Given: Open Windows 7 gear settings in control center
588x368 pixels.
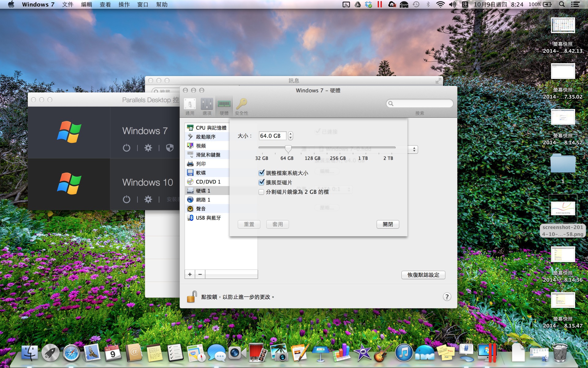Looking at the screenshot, I should 148,148.
